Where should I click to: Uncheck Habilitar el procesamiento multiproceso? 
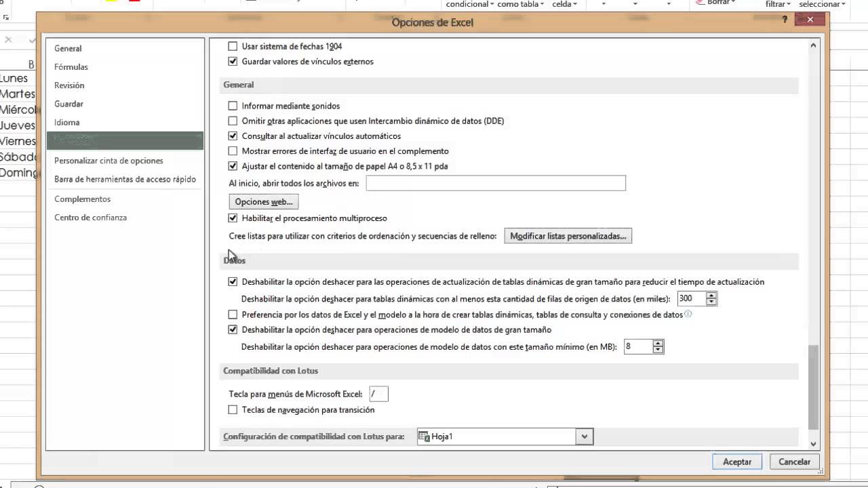233,218
